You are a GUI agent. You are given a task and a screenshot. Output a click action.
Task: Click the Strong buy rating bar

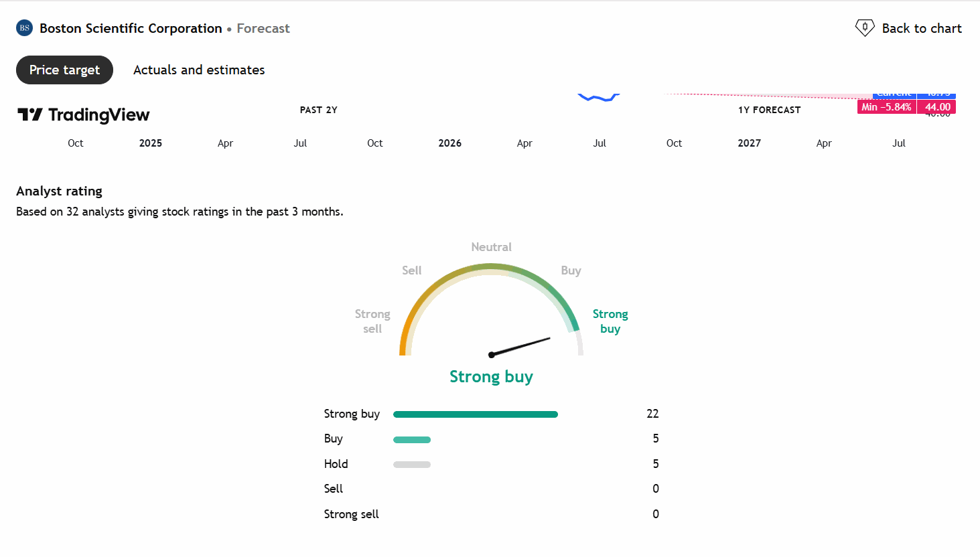pyautogui.click(x=476, y=414)
